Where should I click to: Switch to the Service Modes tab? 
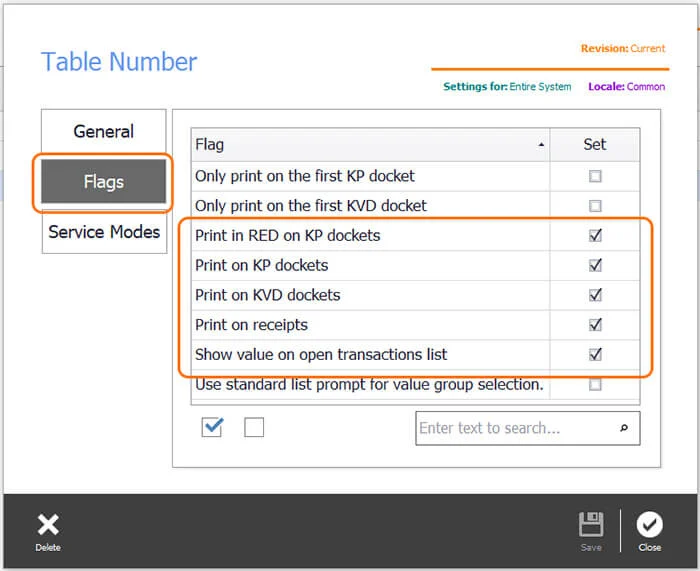(x=104, y=232)
